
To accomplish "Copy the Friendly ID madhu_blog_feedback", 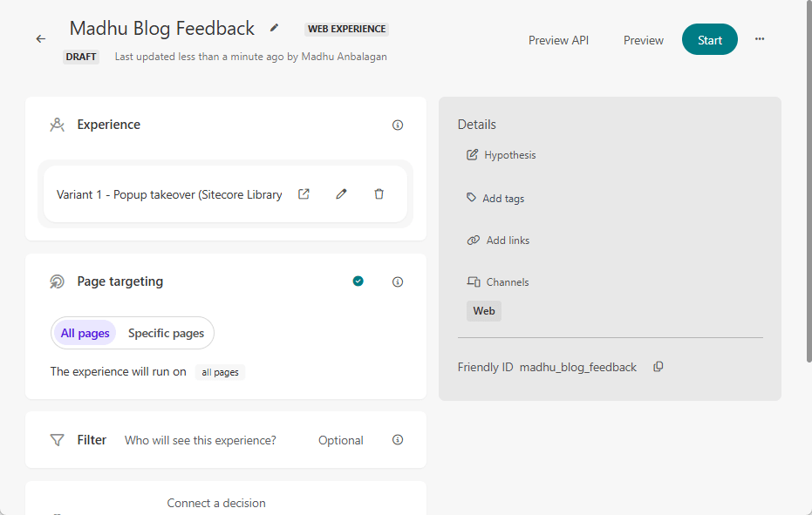I will (x=658, y=367).
